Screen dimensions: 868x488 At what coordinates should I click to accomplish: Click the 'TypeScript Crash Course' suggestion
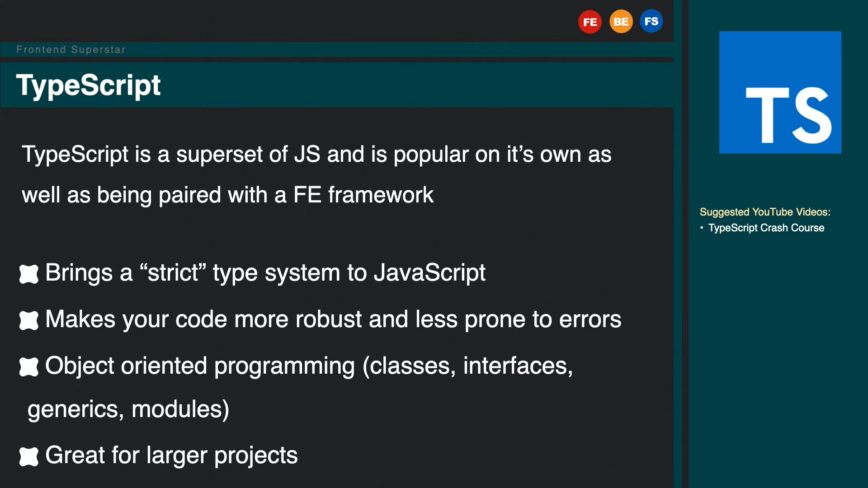click(766, 228)
